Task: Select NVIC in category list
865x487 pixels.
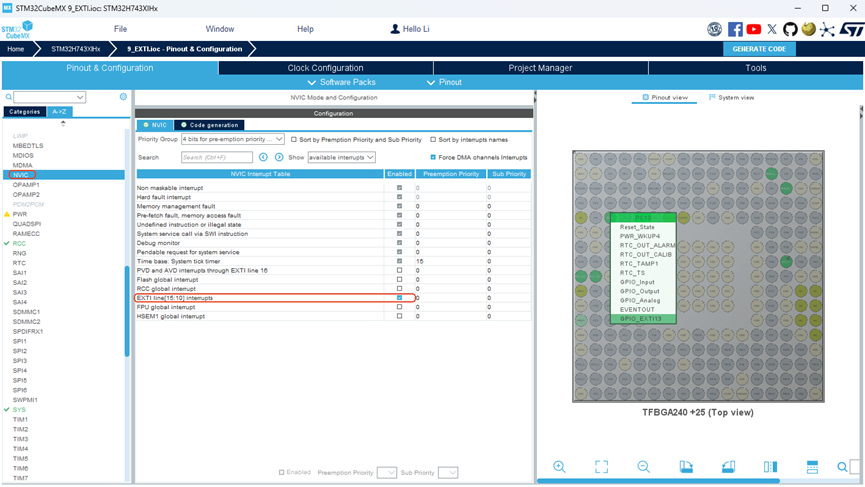Action: [x=66, y=175]
